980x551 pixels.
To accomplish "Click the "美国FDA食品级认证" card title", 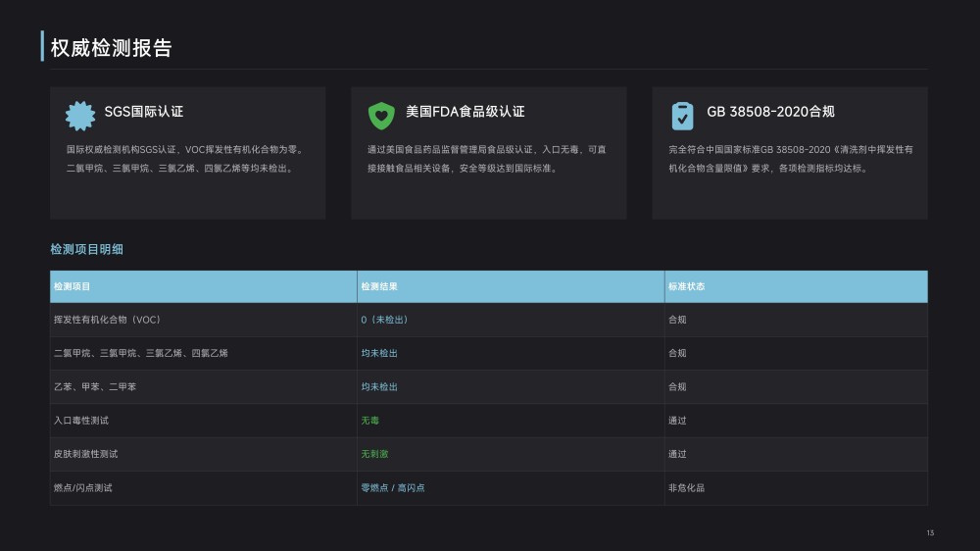I will (465, 112).
